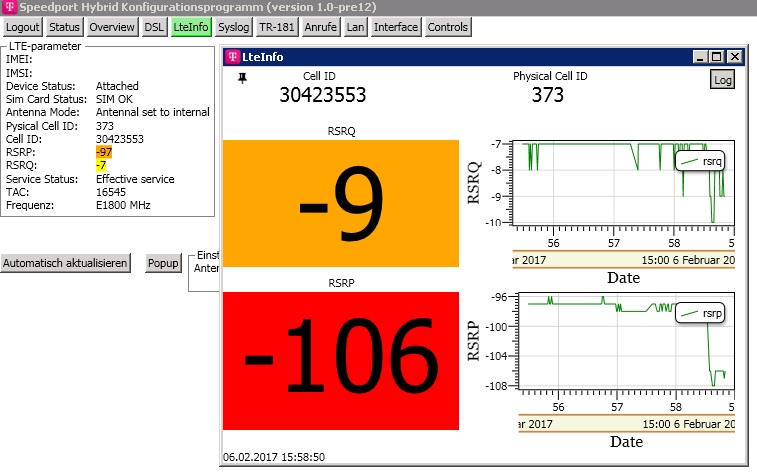Viewport: 757px width, 474px height.
Task: Click the pin icon in LteInfo popup
Action: [x=242, y=78]
